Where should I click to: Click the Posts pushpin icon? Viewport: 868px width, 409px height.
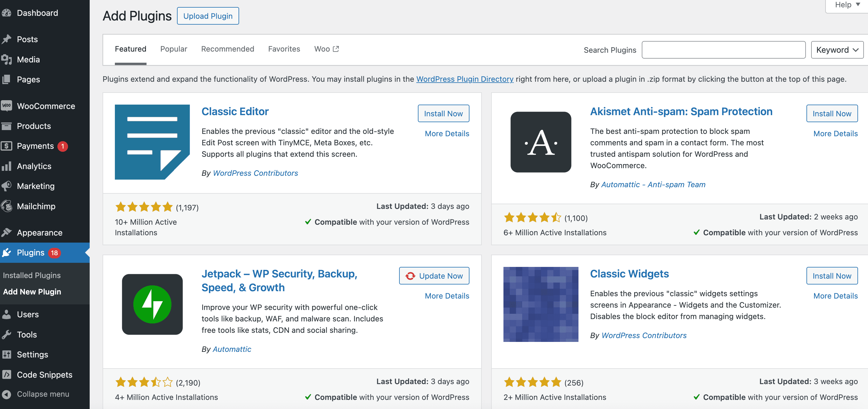pos(6,39)
